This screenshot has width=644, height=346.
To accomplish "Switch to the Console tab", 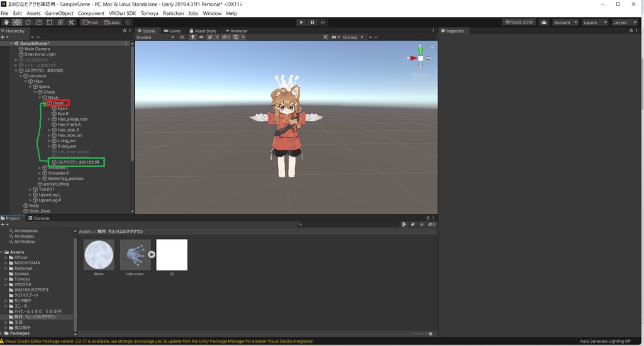I will click(x=38, y=218).
